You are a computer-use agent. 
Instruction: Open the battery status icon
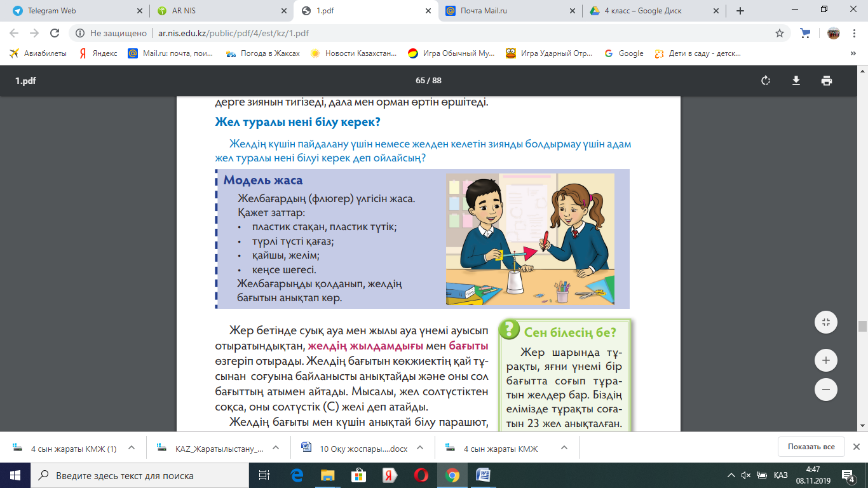pyautogui.click(x=761, y=475)
